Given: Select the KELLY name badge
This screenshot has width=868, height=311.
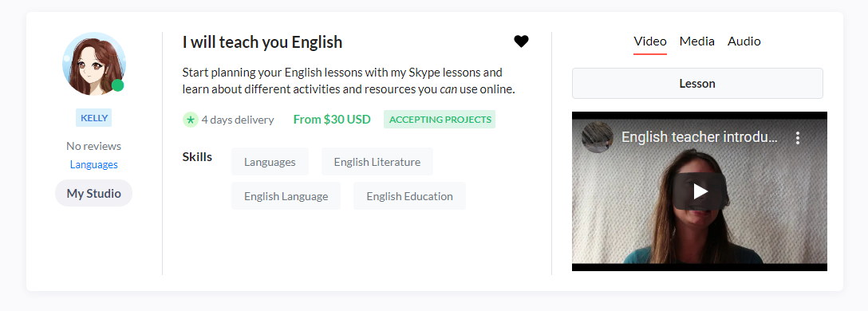Looking at the screenshot, I should click(93, 118).
